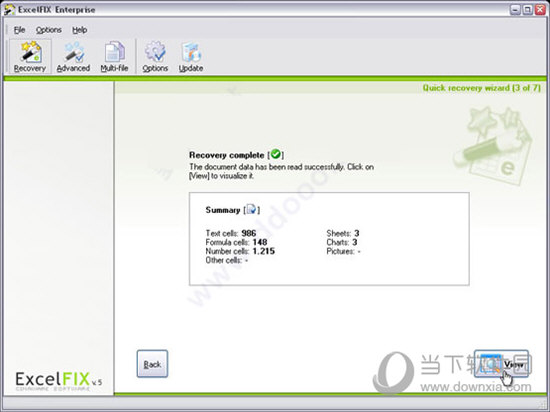Click the Summary report document icon
The width and height of the screenshot is (550, 412).
[x=251, y=210]
